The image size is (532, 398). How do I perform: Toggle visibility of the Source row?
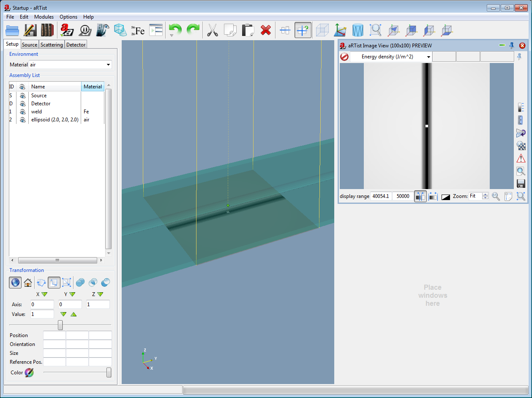23,96
